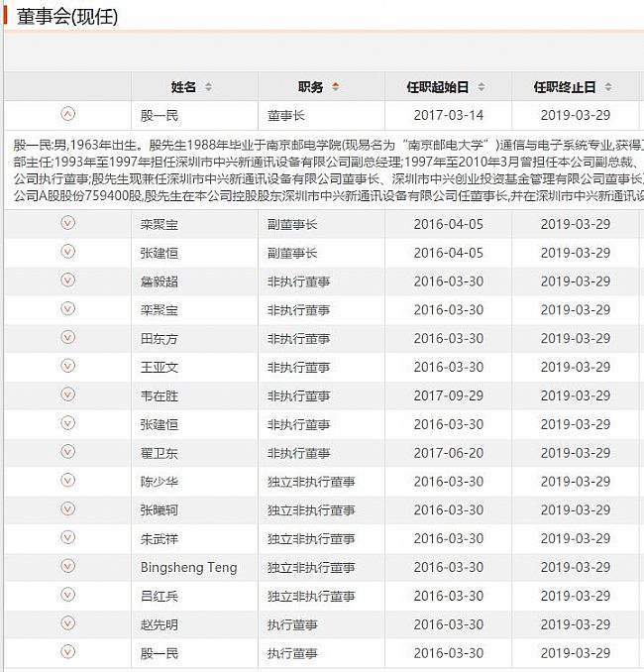Expand the 张建恒 非执行董事 row details
This screenshot has height=672, width=644.
(x=67, y=423)
